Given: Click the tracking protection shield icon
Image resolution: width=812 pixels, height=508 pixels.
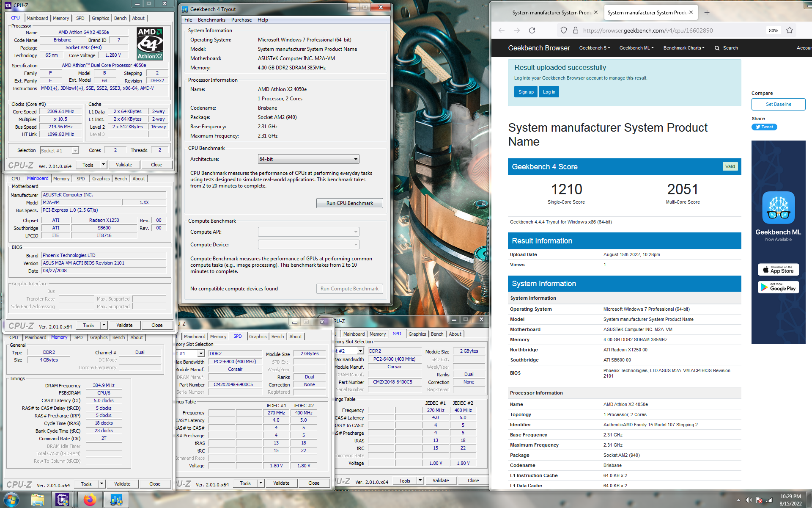Looking at the screenshot, I should click(x=563, y=30).
